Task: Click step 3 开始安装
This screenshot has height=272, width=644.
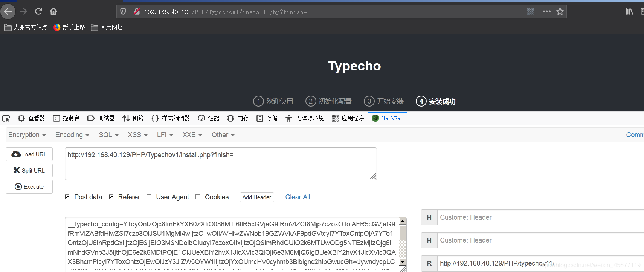Action: (x=384, y=101)
